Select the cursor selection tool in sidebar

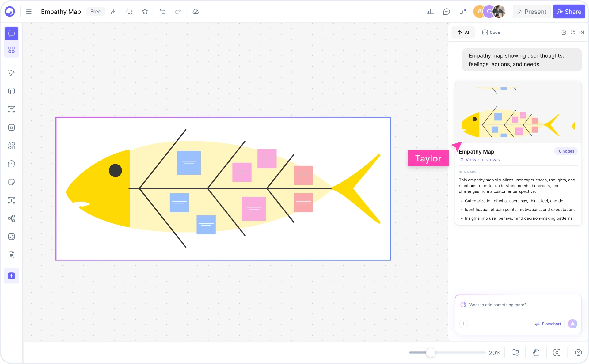pos(11,73)
